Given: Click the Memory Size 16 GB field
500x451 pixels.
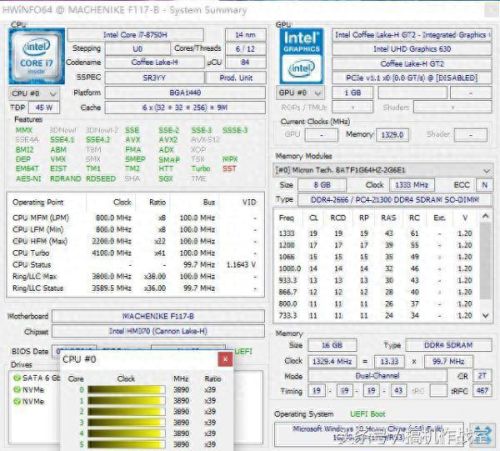Looking at the screenshot, I should point(332,345).
